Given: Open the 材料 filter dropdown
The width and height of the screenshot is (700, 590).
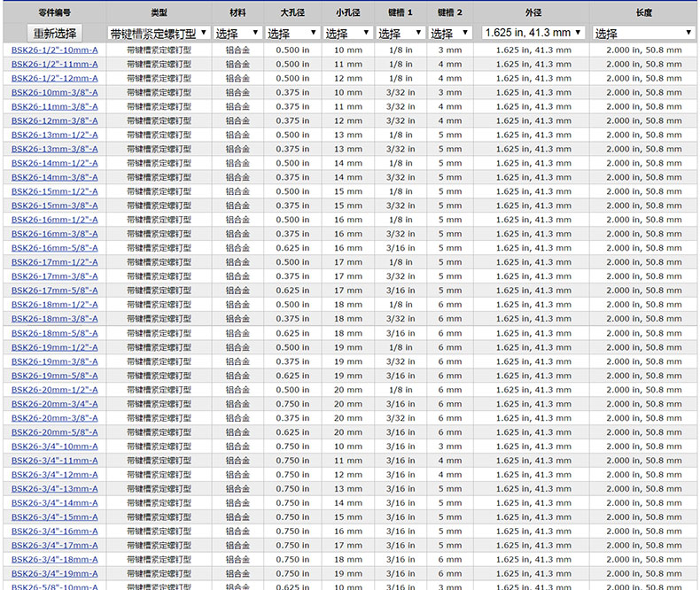Looking at the screenshot, I should tap(237, 33).
